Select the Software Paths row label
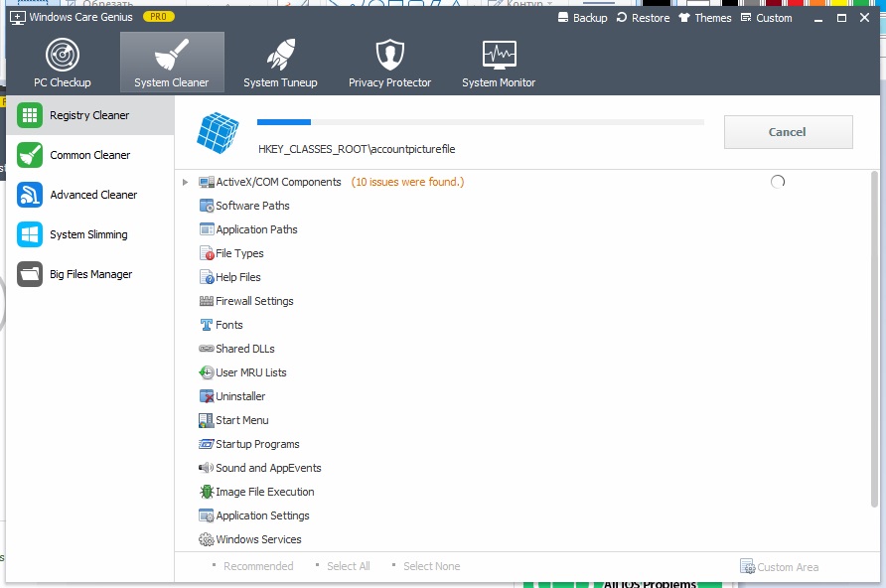 click(x=252, y=206)
